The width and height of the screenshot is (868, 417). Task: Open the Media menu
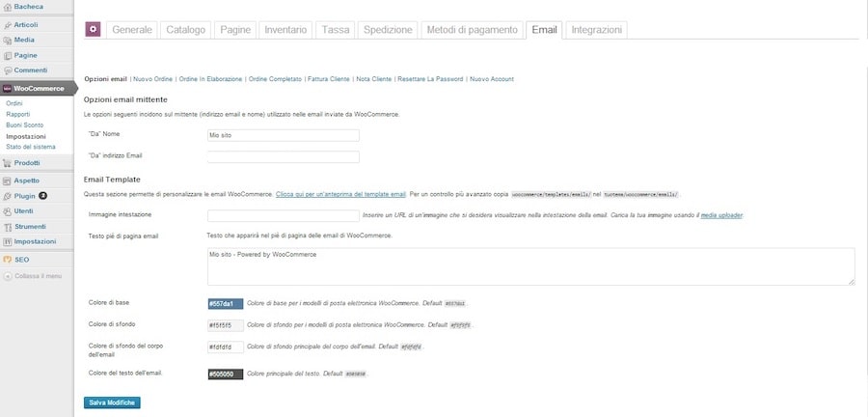[x=24, y=40]
